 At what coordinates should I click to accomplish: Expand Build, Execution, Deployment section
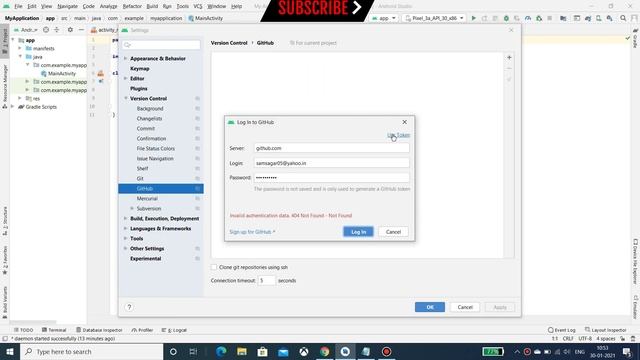[125, 218]
